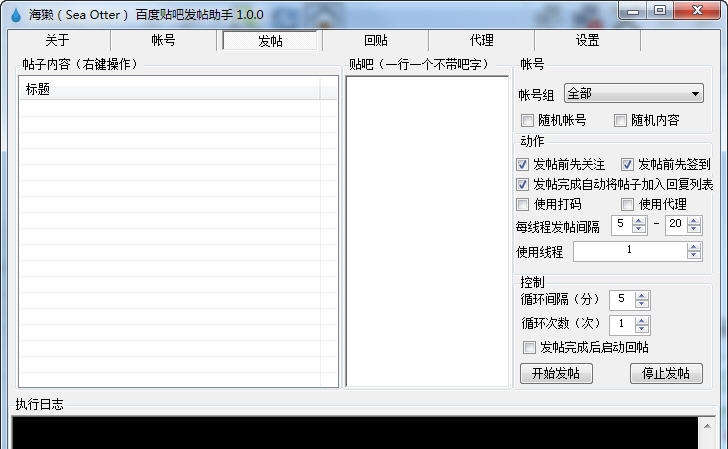The width and height of the screenshot is (728, 449).
Task: Close the Sea Otter window
Action: (x=697, y=10)
